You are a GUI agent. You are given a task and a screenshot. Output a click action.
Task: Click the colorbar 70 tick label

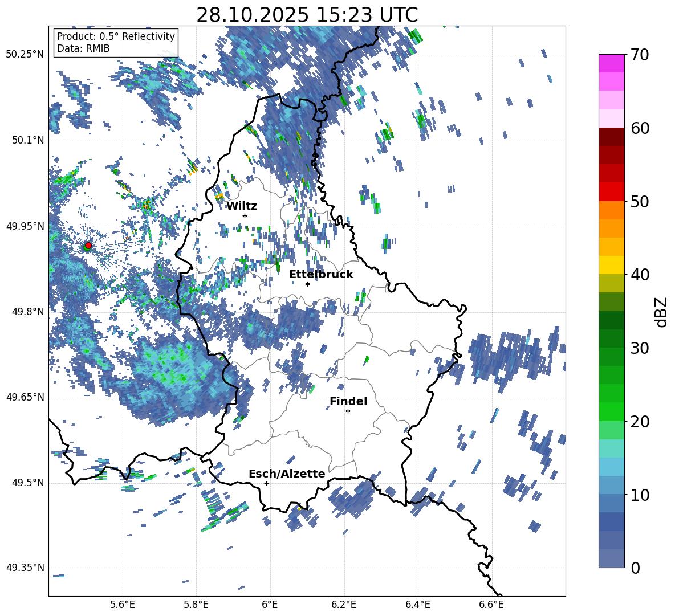pyautogui.click(x=640, y=55)
